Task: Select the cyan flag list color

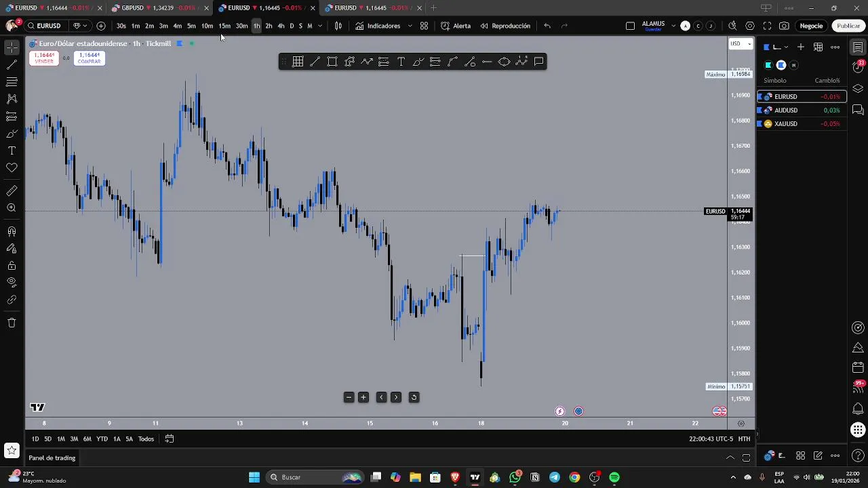Action: tap(768, 65)
